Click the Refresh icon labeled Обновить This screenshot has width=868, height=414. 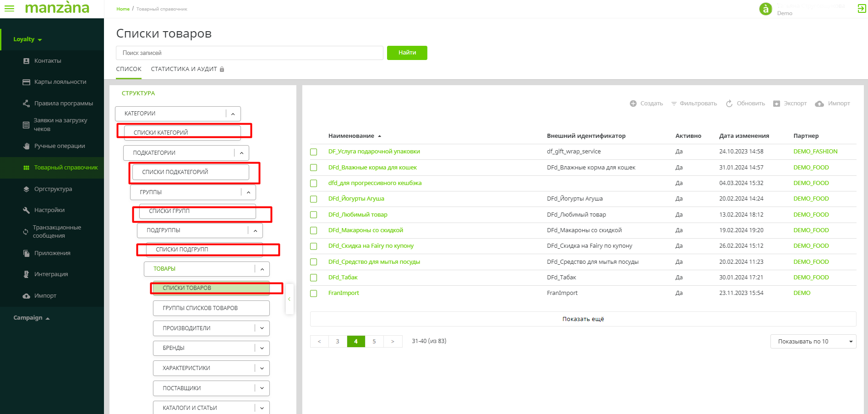pos(729,103)
